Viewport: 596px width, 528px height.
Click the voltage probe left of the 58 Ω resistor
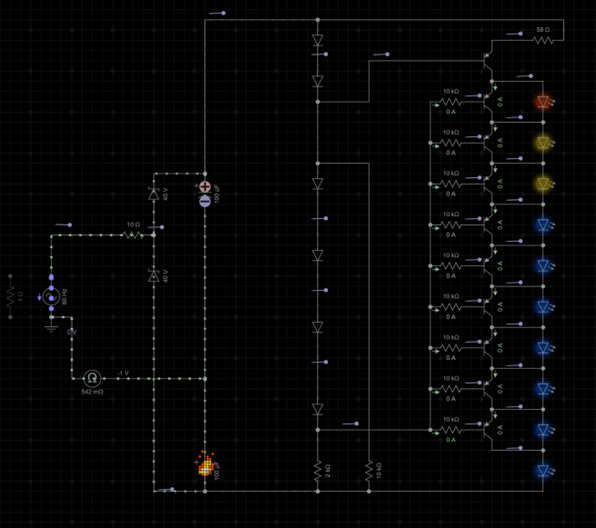click(x=514, y=34)
